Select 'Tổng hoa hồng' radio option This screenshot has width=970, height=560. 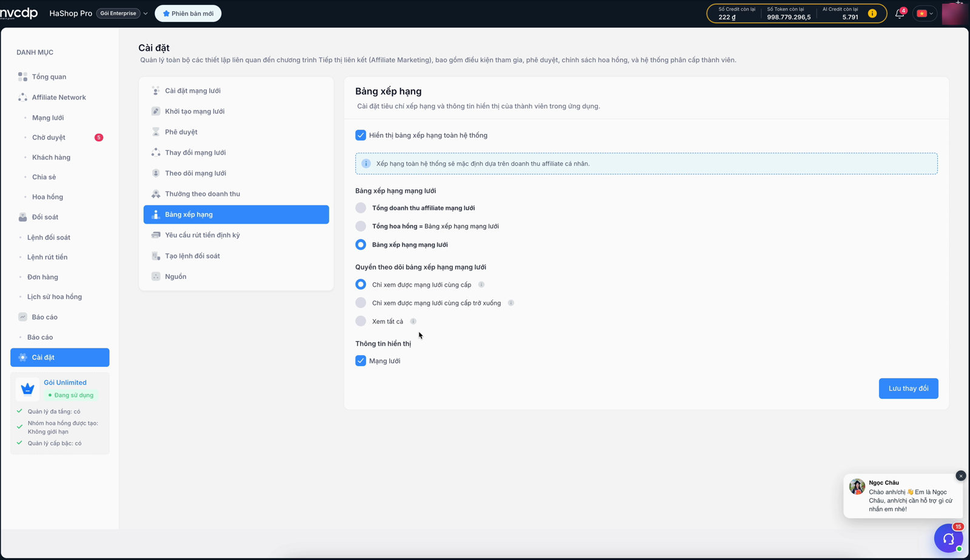361,226
